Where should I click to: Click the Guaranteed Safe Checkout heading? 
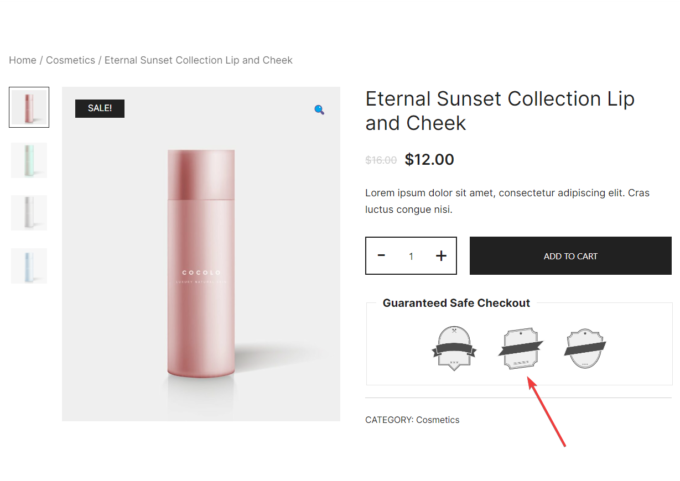(x=456, y=303)
